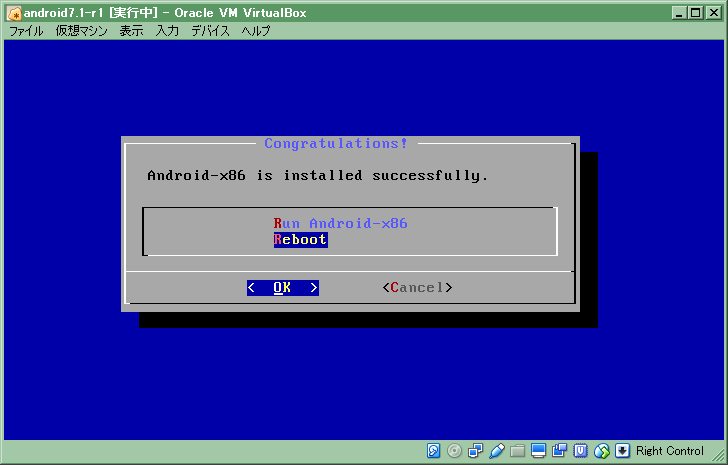Open the デバイス menu
Screen dimensions: 728x465
(x=210, y=31)
